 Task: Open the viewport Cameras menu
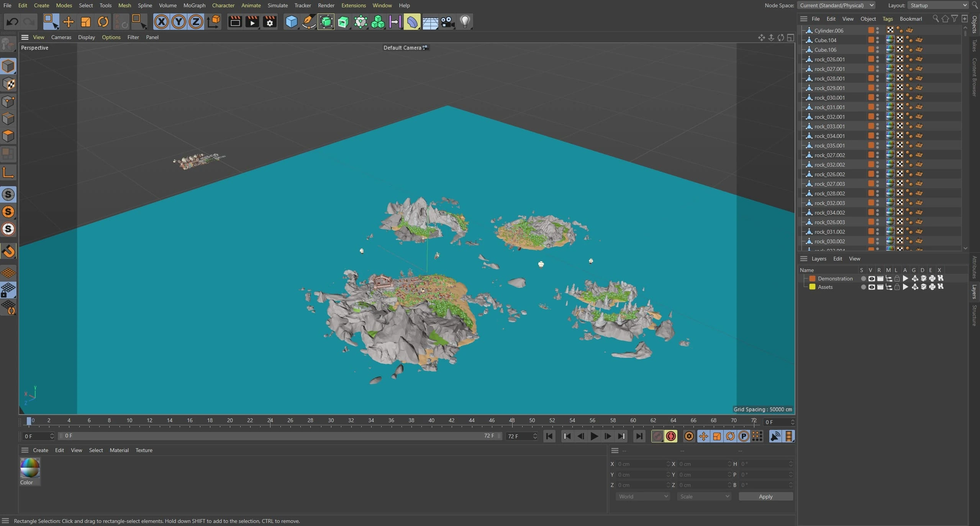coord(61,37)
